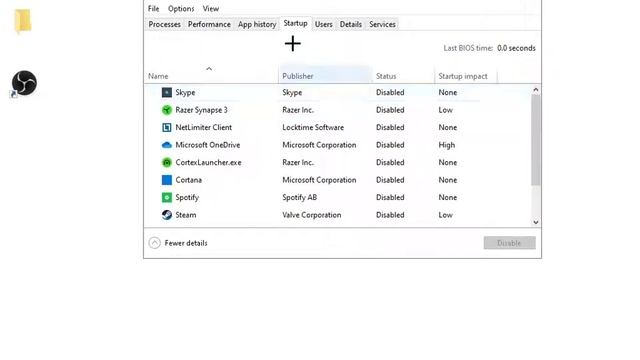Sort by the Name column header
Viewport: 640px width, 360px height.
pos(211,76)
